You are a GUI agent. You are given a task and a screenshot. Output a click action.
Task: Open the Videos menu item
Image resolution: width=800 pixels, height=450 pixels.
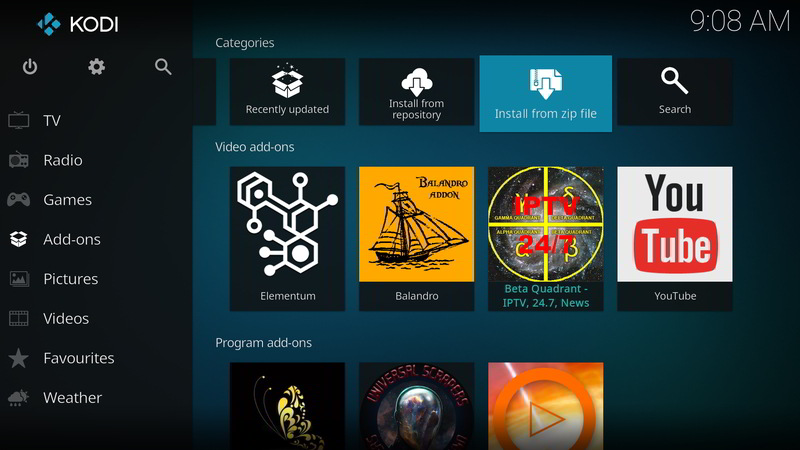point(66,319)
